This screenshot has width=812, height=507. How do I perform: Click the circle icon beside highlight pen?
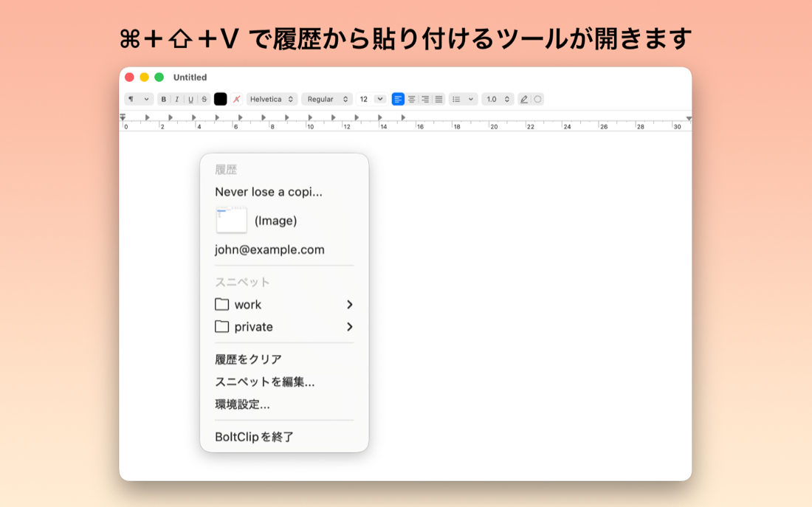pyautogui.click(x=537, y=99)
